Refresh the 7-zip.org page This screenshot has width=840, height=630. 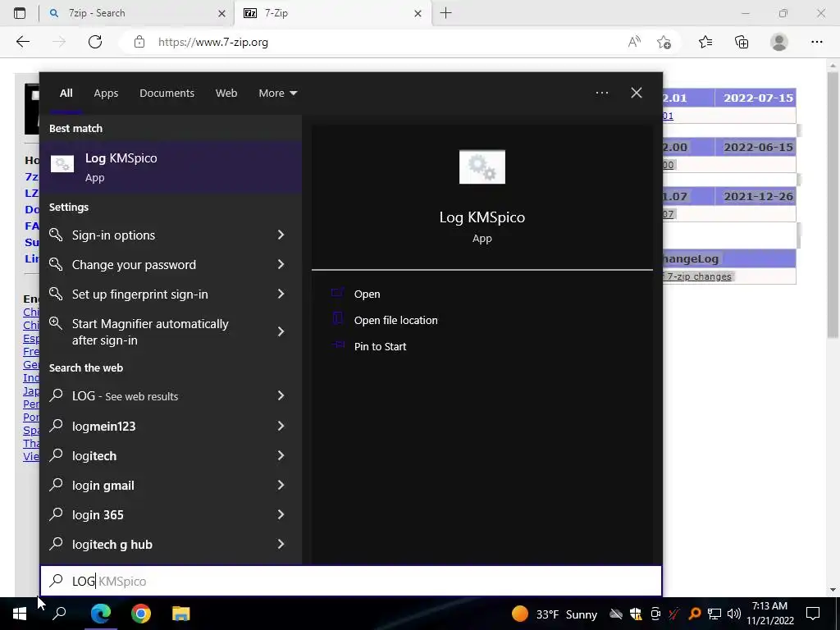coord(95,42)
